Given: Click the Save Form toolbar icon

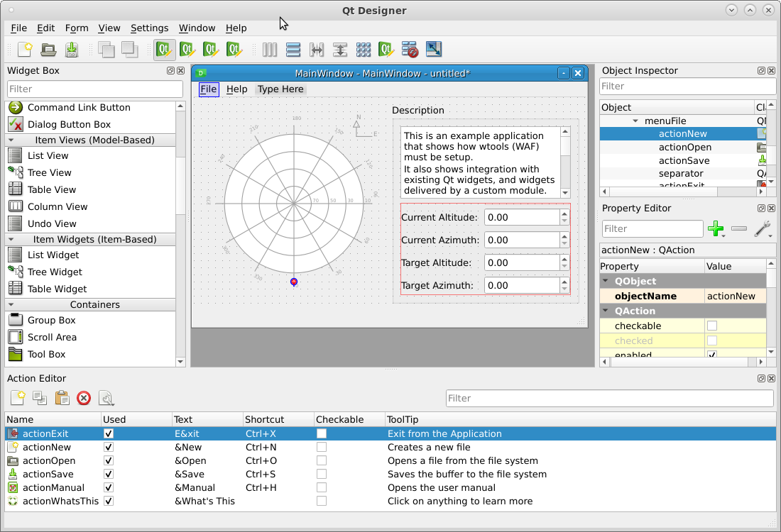Looking at the screenshot, I should coord(72,50).
